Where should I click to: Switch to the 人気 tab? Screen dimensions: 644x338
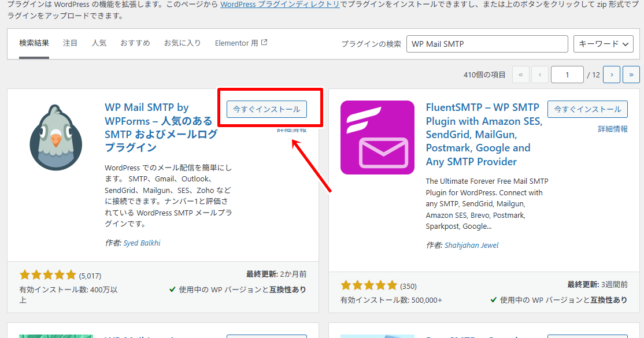[x=99, y=42]
